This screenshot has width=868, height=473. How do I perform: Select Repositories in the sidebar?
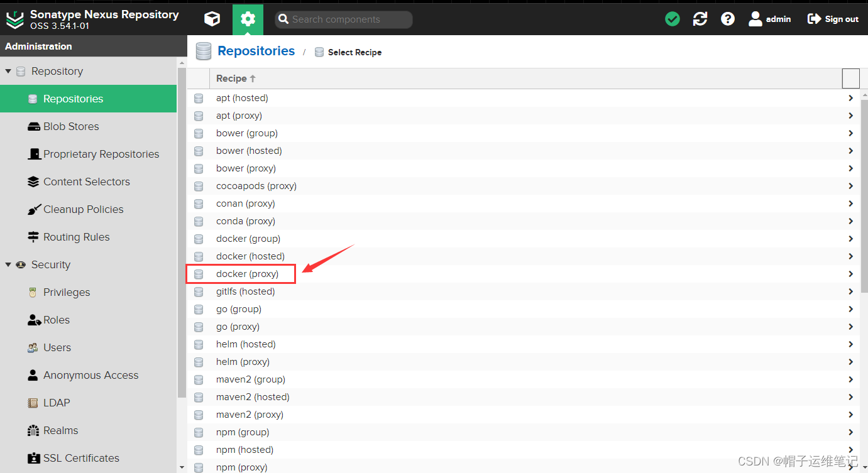pyautogui.click(x=88, y=99)
